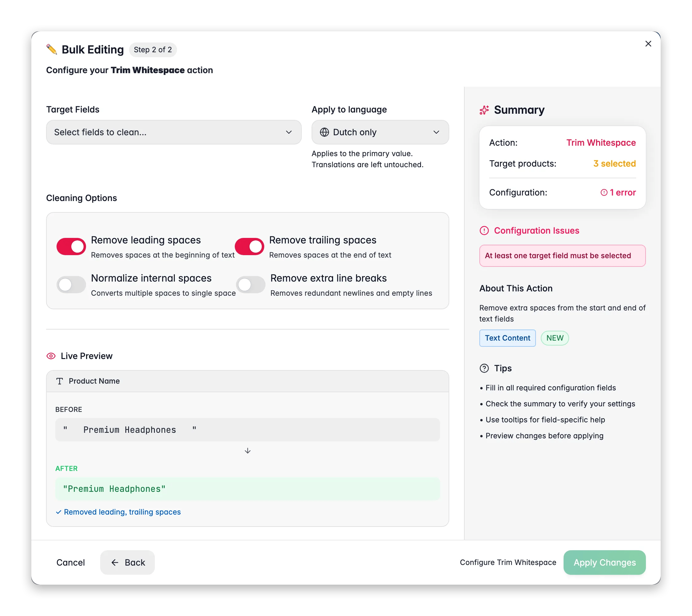Image resolution: width=692 pixels, height=616 pixels.
Task: Click the Live Preview heading text
Action: pos(87,356)
